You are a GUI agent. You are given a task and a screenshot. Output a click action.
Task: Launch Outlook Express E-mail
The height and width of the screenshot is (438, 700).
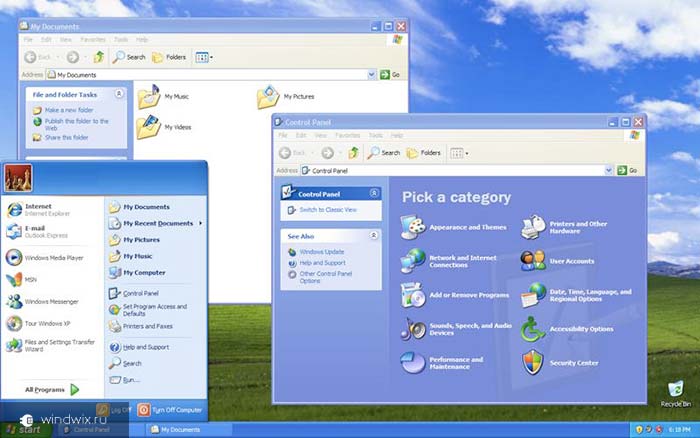pyautogui.click(x=38, y=231)
